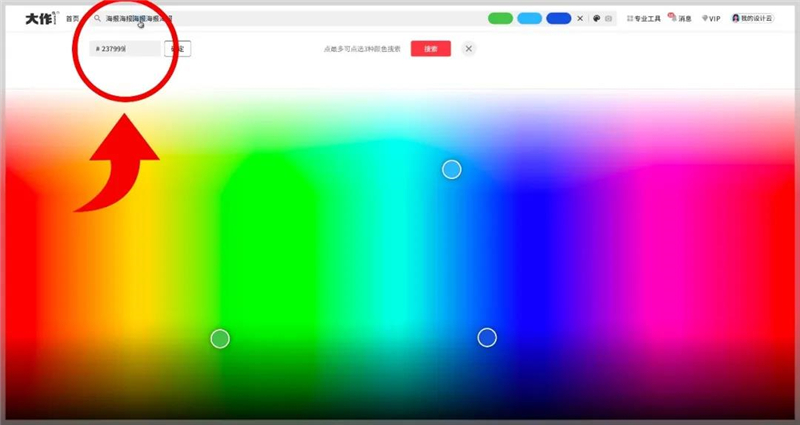Click the 大作 logo
Viewport: 800px width, 425px height.
coord(41,18)
